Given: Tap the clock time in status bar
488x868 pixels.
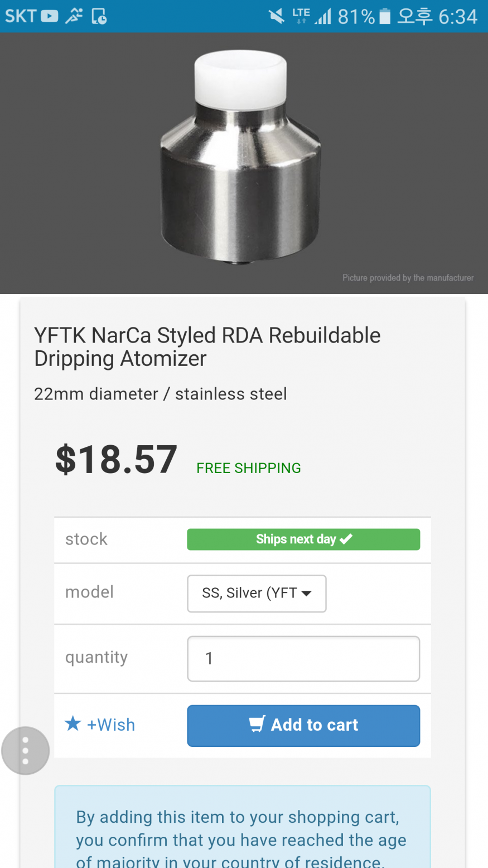Looking at the screenshot, I should point(458,16).
